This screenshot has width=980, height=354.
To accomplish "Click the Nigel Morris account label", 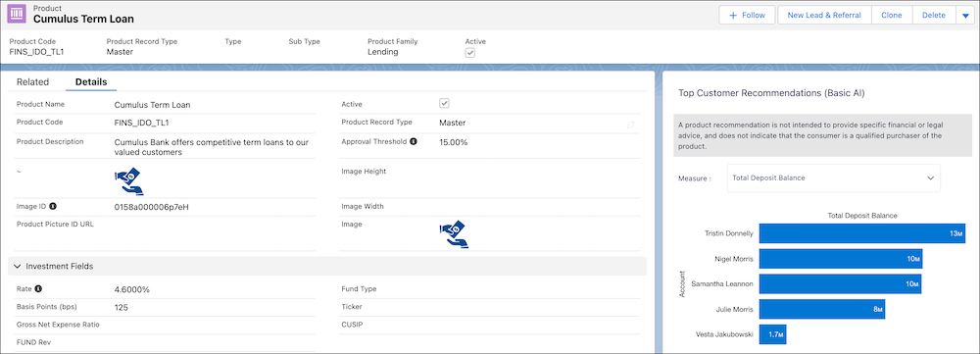I will click(734, 258).
